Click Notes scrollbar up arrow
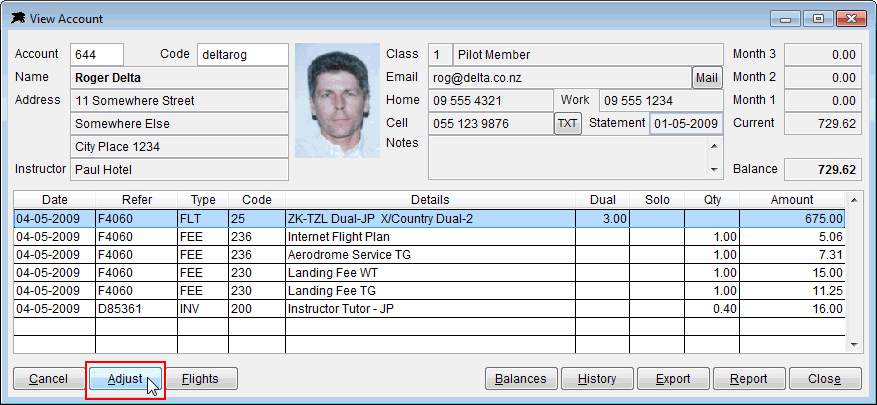The height and width of the screenshot is (405, 877). click(714, 146)
